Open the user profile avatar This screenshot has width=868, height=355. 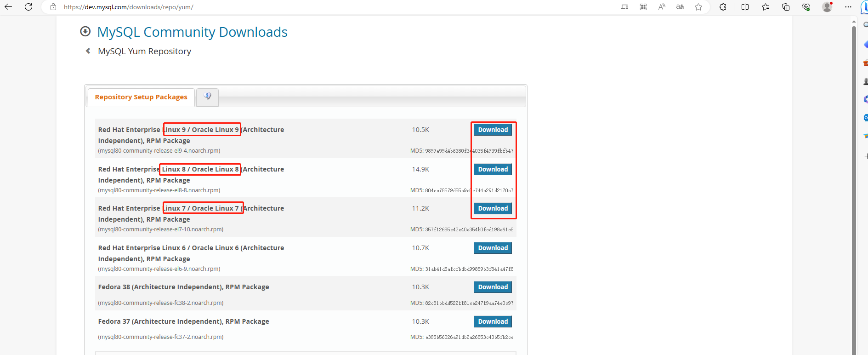(827, 7)
